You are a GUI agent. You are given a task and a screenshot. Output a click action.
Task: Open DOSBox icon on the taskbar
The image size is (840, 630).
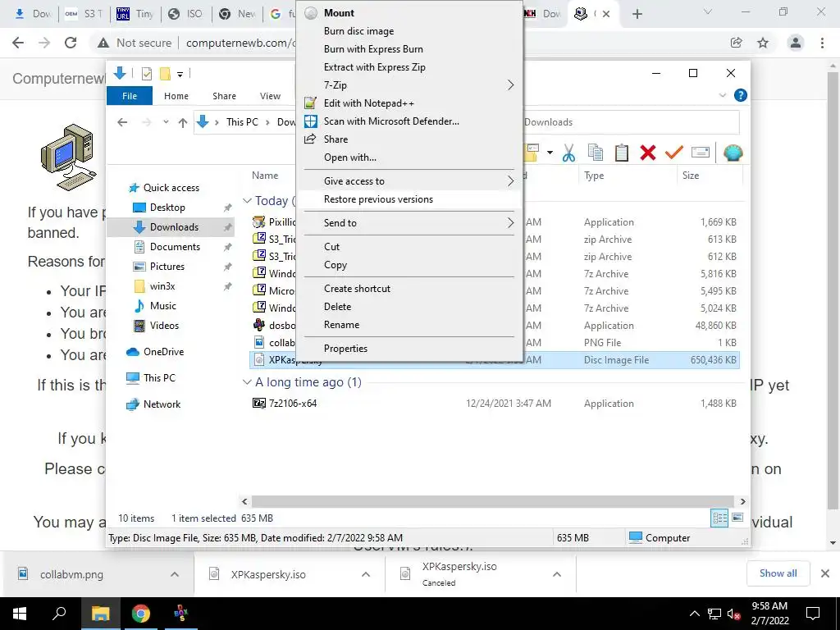181,614
